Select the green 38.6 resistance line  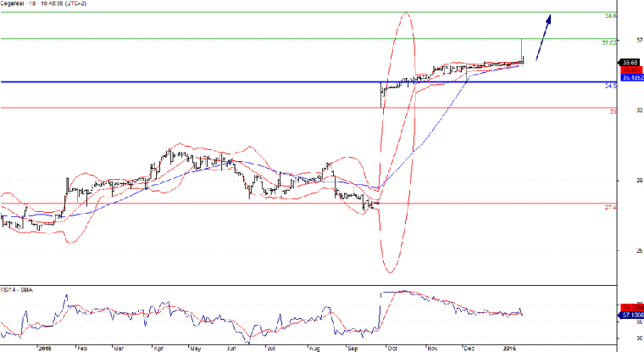[254, 12]
